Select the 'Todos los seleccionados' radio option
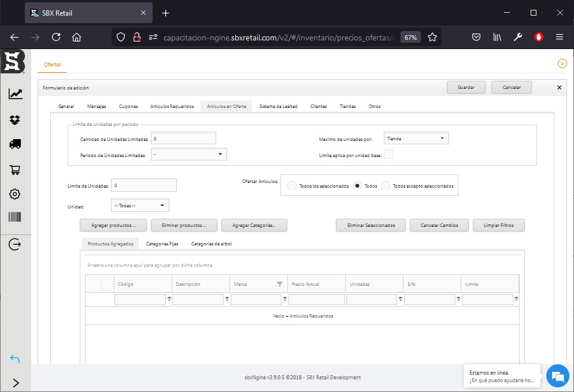574x392 pixels. point(292,186)
